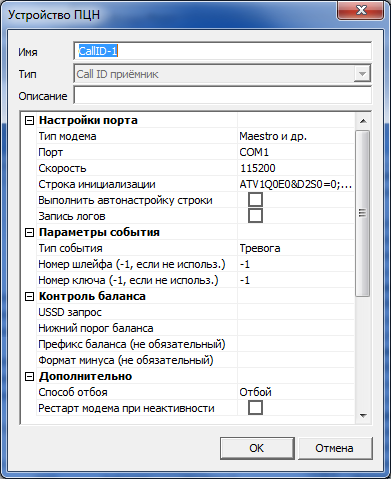Click the Формат минуса value cell
The image size is (391, 479).
tap(296, 360)
